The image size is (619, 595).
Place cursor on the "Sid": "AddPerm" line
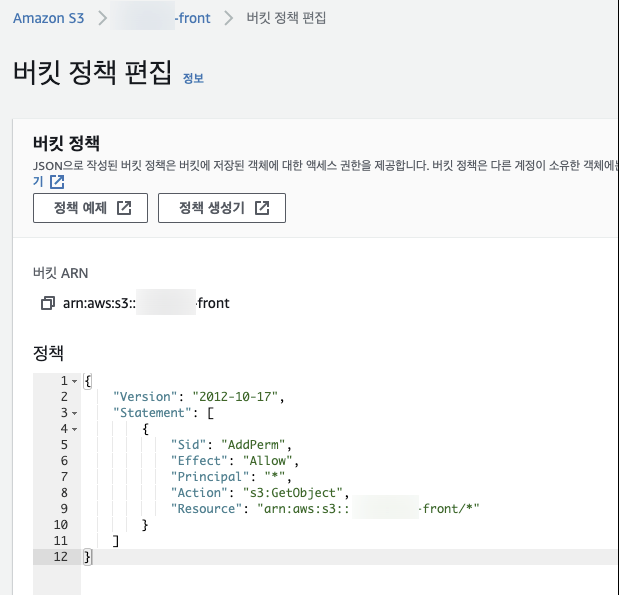click(x=228, y=444)
